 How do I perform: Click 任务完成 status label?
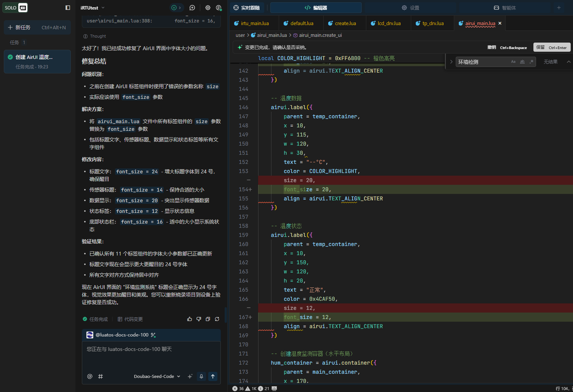[x=95, y=319]
